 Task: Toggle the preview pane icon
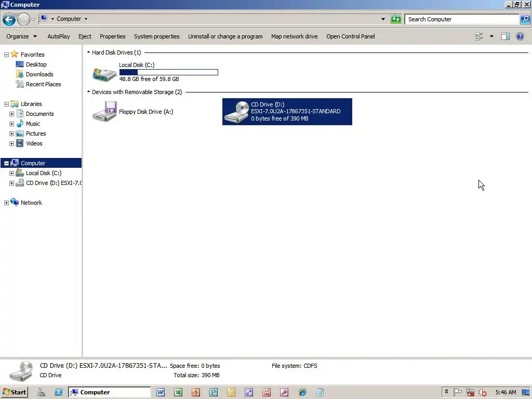(x=505, y=36)
